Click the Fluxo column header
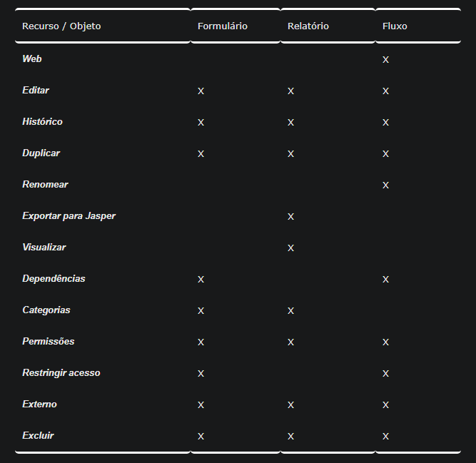 click(395, 26)
